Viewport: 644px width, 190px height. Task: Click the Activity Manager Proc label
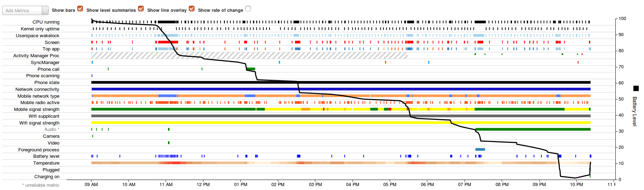point(36,56)
